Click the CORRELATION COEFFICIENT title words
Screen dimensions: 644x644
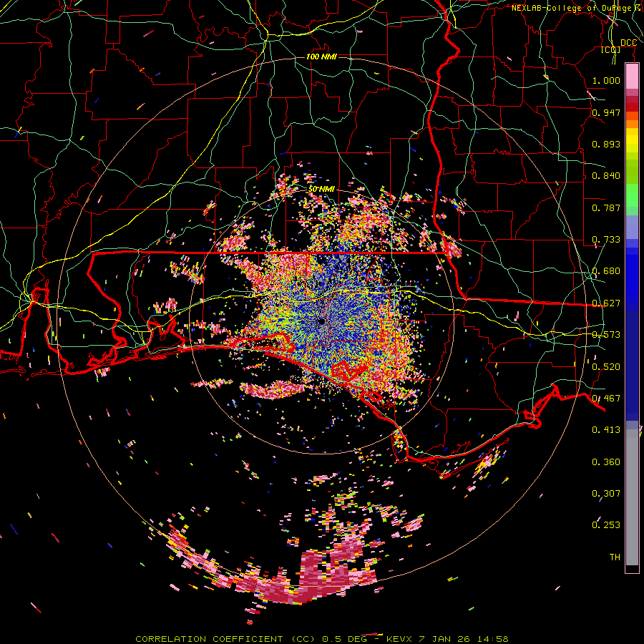[x=209, y=639]
